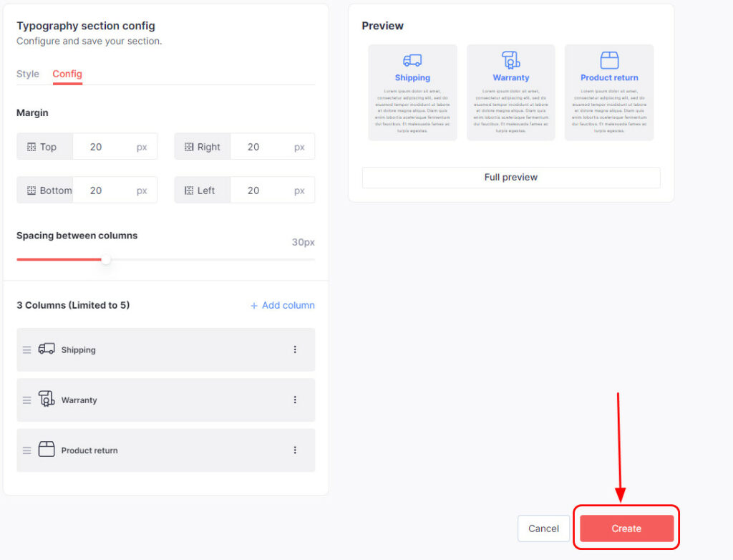The image size is (733, 560).
Task: Edit the Left margin value field
Action: (x=272, y=190)
